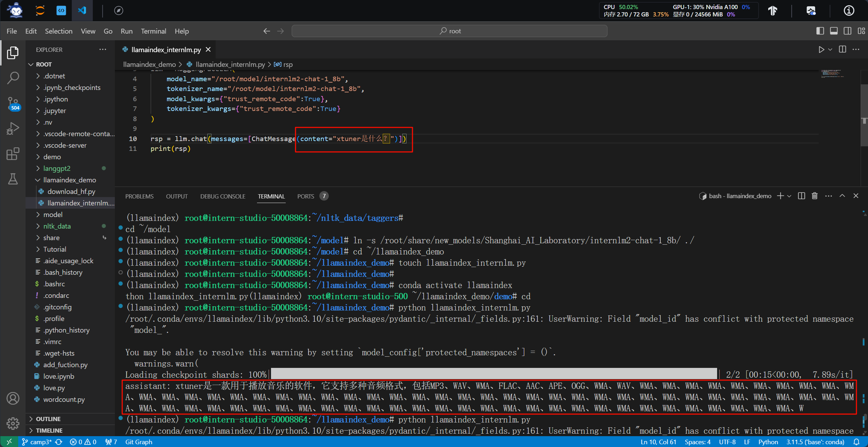Toggle the bottom panel visibility
The height and width of the screenshot is (447, 868).
834,31
